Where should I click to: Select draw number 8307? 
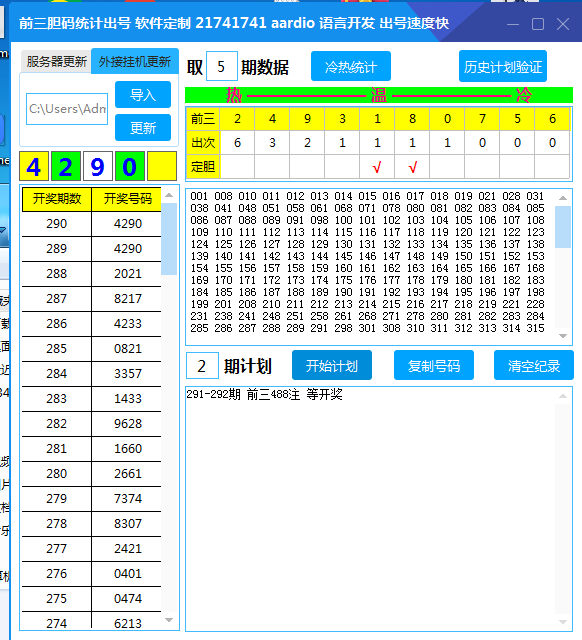[128, 524]
